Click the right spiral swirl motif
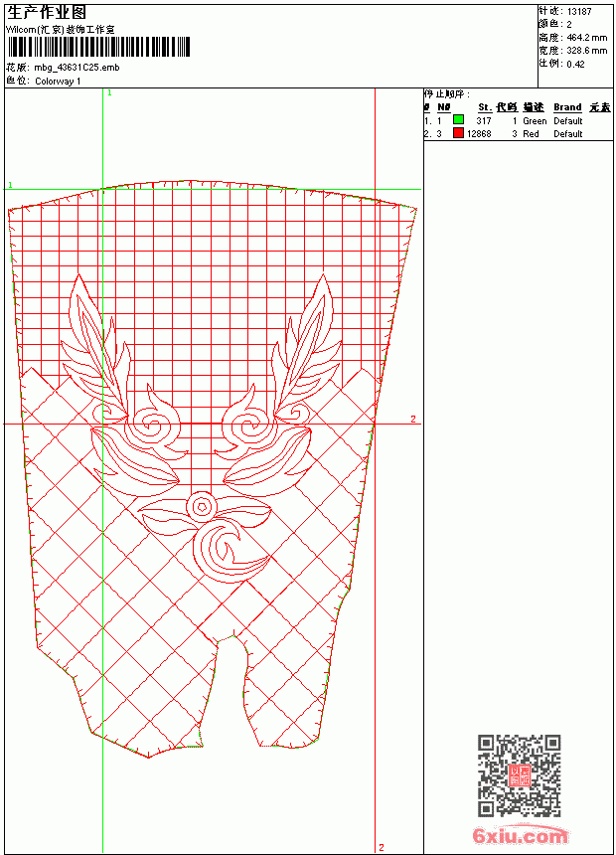Viewport: 616px width, 855px height. click(x=249, y=426)
